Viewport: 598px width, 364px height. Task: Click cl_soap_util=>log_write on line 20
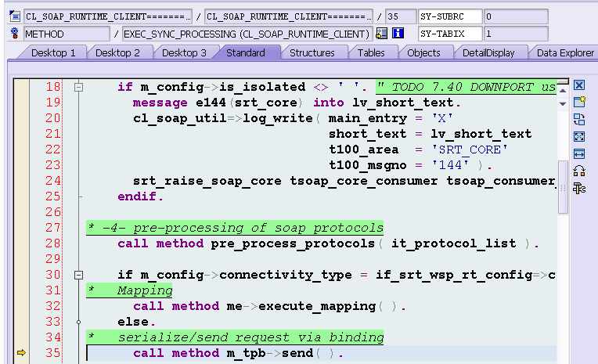click(223, 119)
